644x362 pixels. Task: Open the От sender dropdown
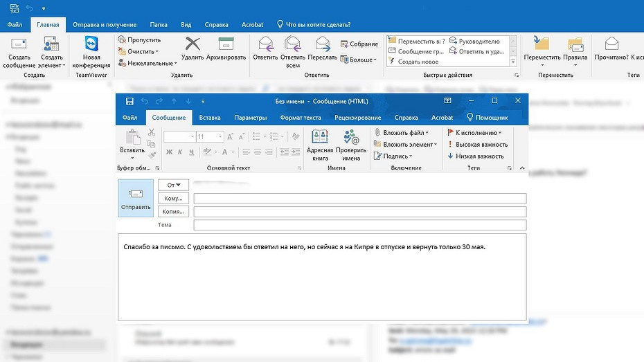coord(174,185)
